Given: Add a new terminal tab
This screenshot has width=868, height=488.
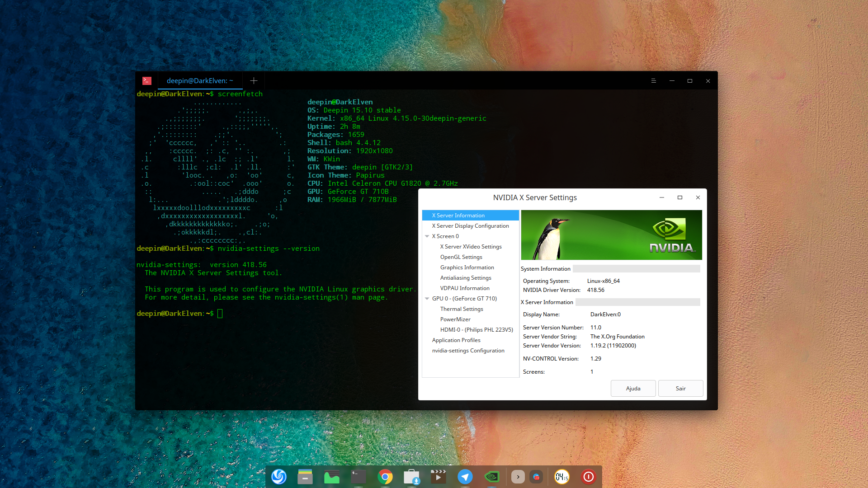Looking at the screenshot, I should (254, 81).
